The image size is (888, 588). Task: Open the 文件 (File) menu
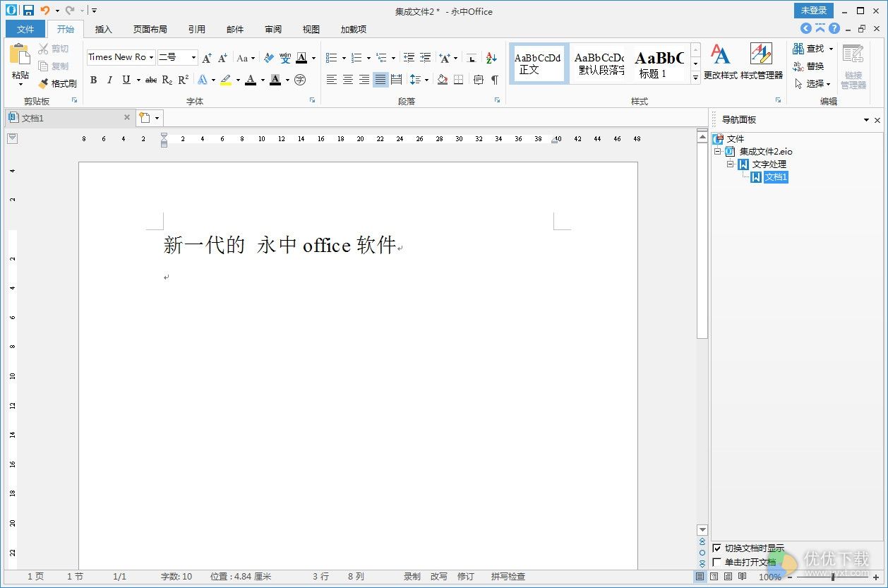[x=25, y=29]
